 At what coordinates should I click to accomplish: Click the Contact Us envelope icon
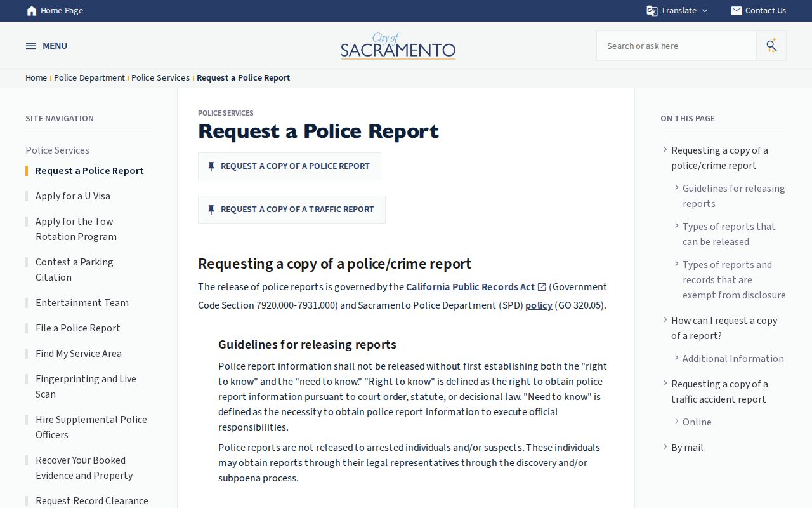click(737, 11)
